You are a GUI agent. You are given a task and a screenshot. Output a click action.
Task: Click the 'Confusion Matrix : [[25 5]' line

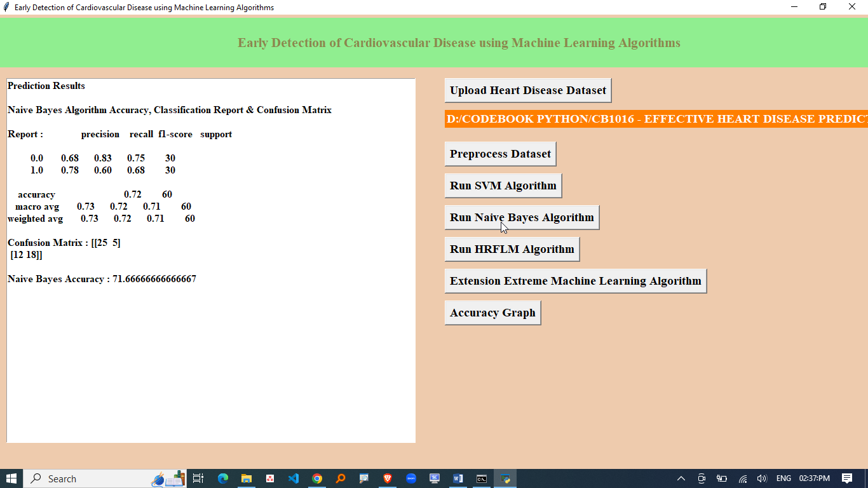tap(64, 243)
